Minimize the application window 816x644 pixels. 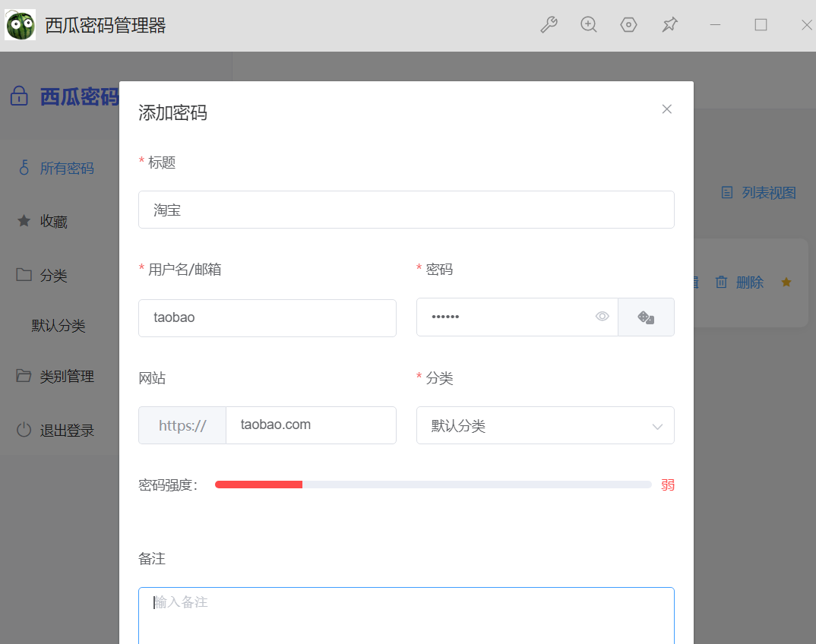click(x=716, y=24)
